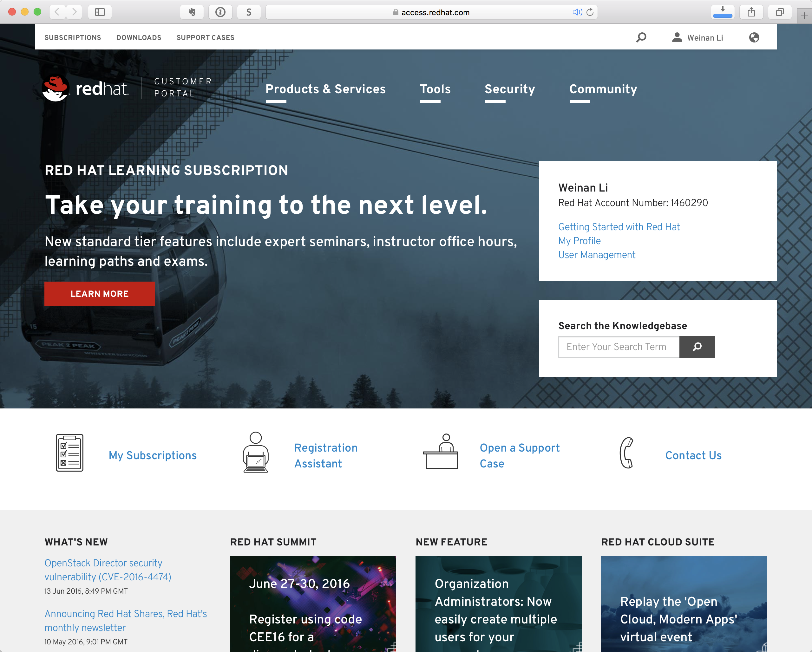Open the Red Hat Summit card
Screen dimensions: 812x652
[x=313, y=604]
